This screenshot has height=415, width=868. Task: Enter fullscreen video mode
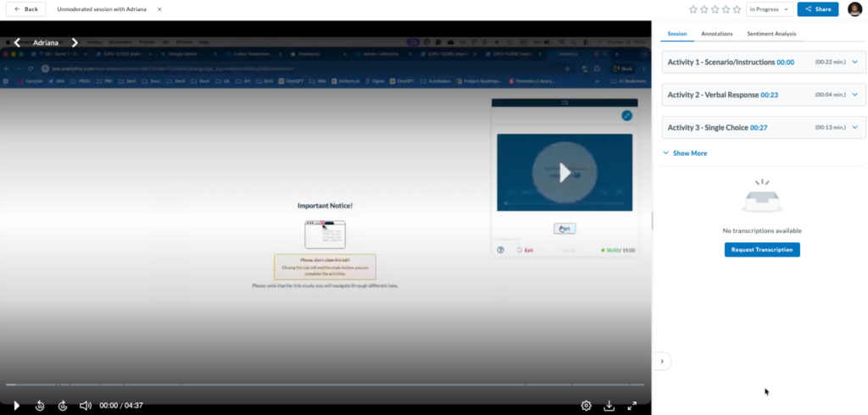tap(632, 406)
